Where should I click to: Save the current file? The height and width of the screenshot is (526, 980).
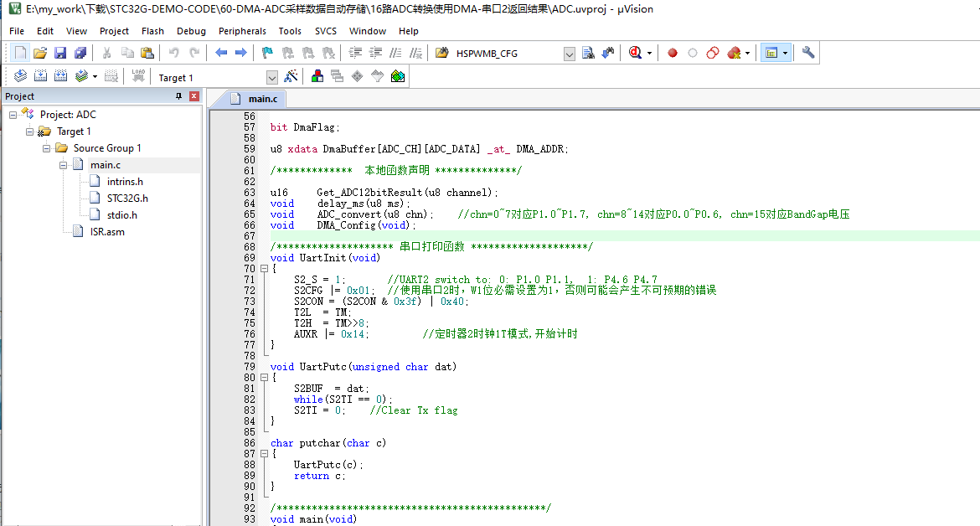coord(60,53)
